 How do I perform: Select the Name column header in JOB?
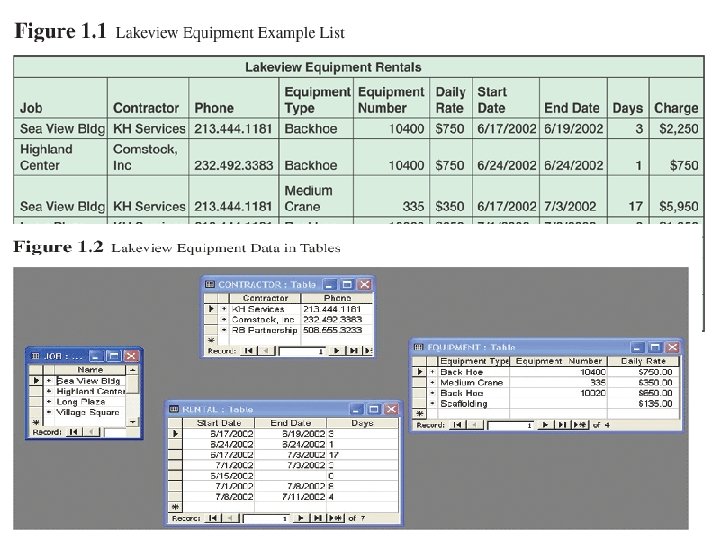[x=90, y=370]
